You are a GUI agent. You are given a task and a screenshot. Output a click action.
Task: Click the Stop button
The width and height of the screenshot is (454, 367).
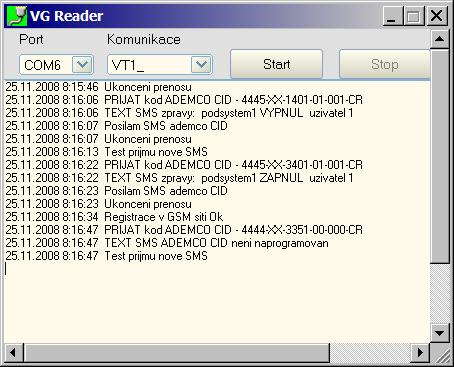click(x=385, y=64)
